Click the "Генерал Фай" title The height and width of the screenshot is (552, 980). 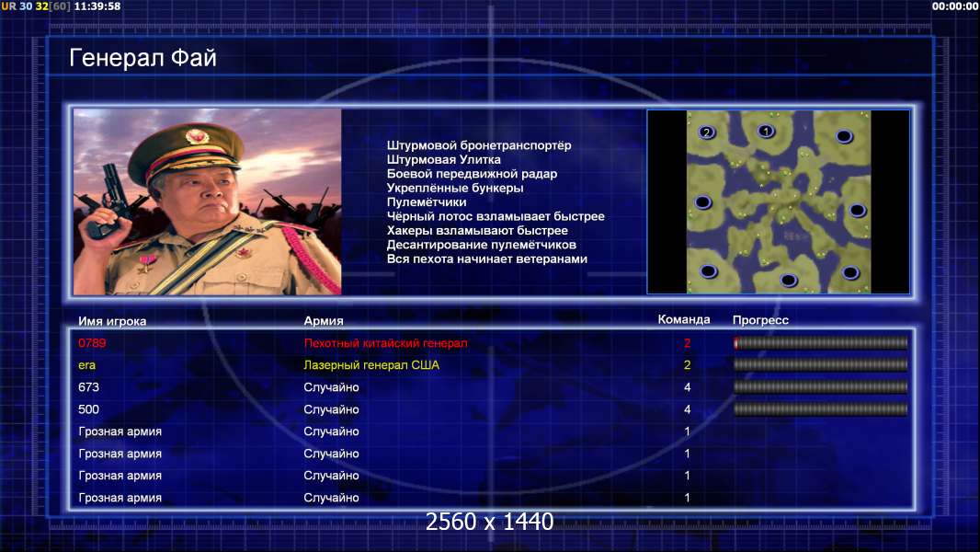[x=142, y=58]
